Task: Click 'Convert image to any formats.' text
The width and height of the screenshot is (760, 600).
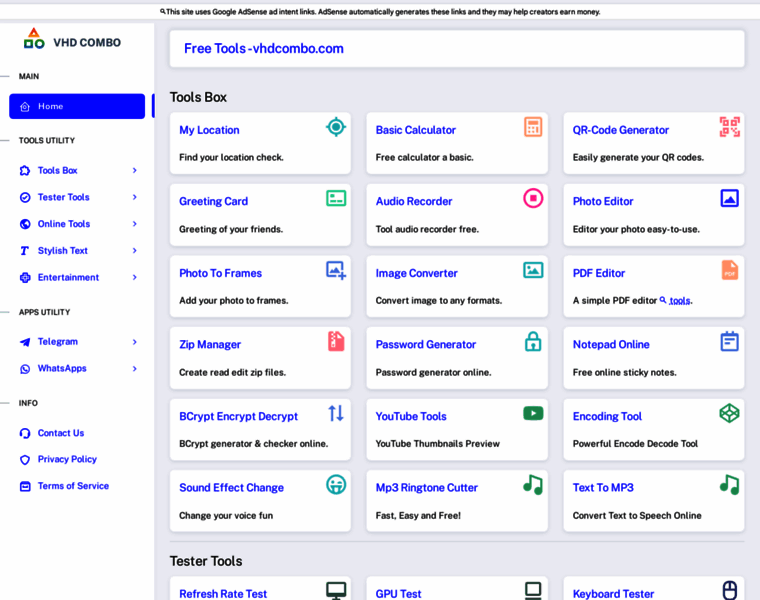Action: [x=439, y=300]
